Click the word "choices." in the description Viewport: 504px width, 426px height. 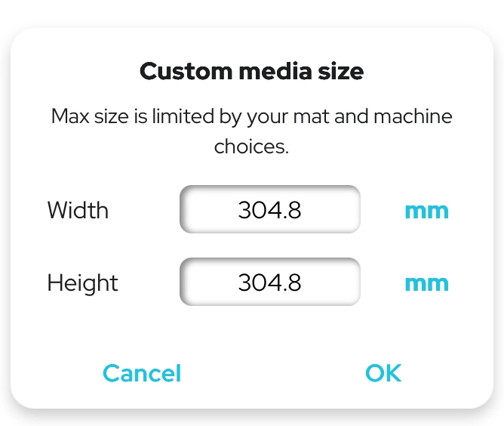click(251, 146)
